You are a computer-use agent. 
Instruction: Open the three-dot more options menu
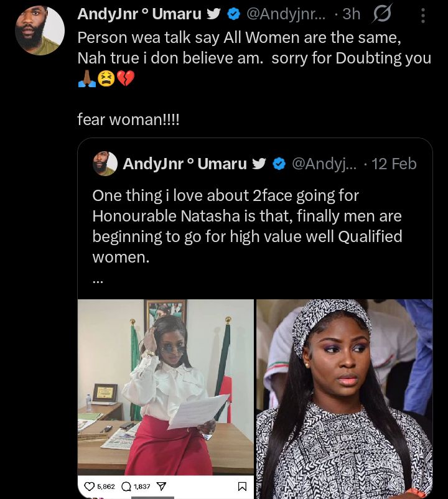(423, 15)
